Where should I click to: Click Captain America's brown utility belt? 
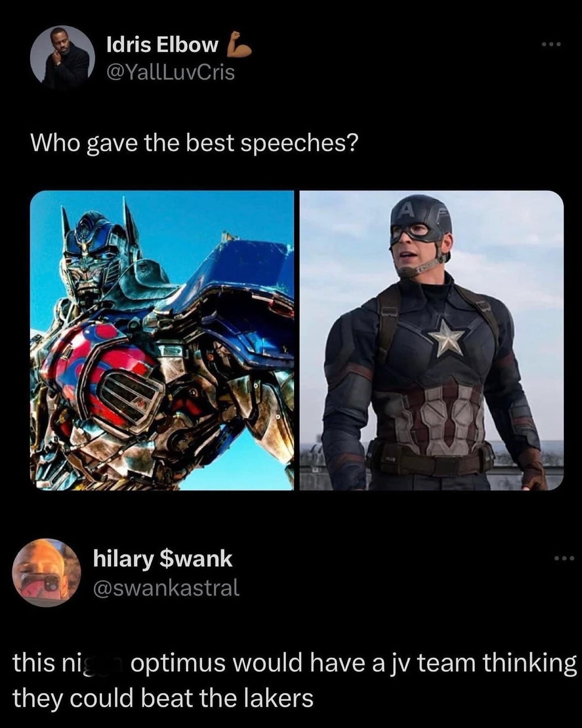point(430,457)
